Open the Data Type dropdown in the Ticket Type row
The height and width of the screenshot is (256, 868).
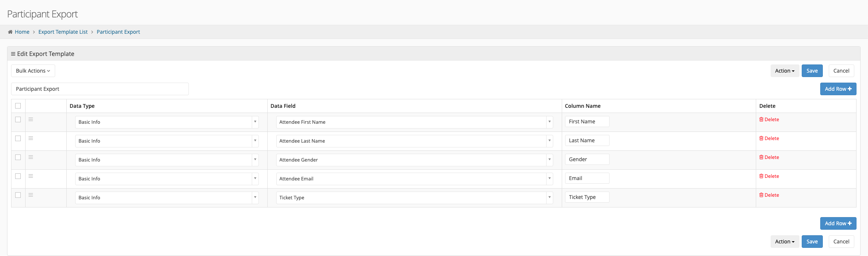coord(167,197)
